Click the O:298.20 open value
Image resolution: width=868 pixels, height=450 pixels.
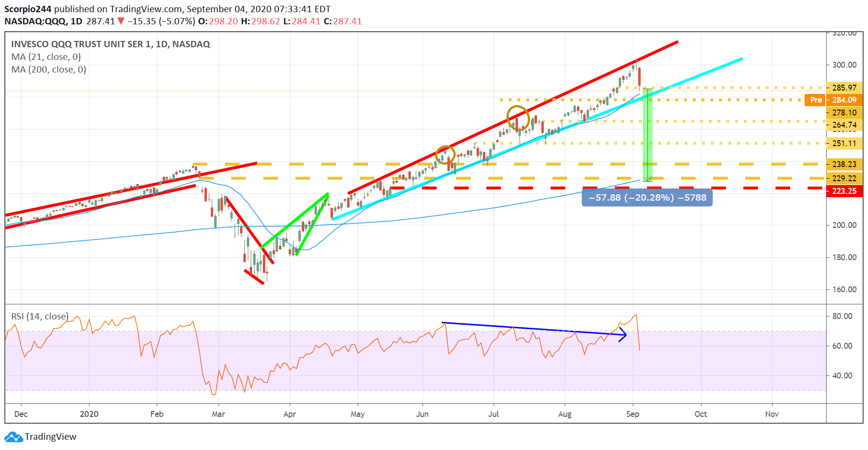(x=218, y=21)
